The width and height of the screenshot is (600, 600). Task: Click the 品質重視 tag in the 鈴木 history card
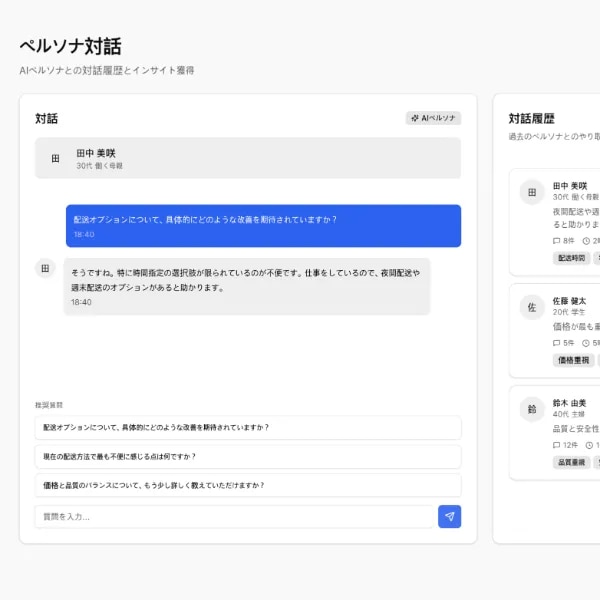(571, 462)
